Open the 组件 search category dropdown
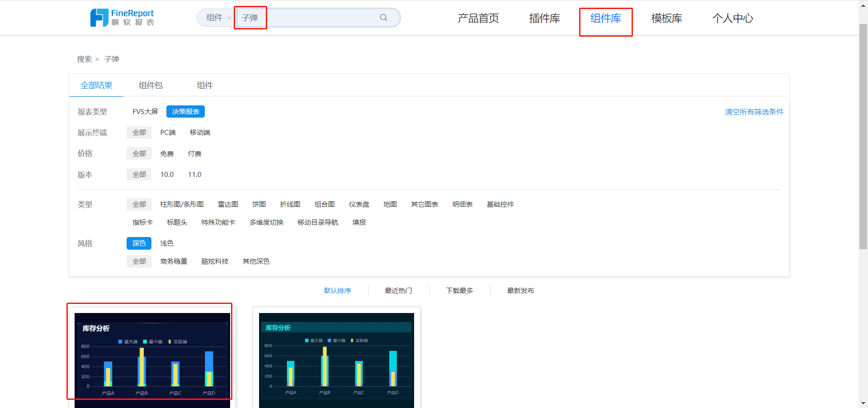Screen dimensions: 868x408 (218, 18)
